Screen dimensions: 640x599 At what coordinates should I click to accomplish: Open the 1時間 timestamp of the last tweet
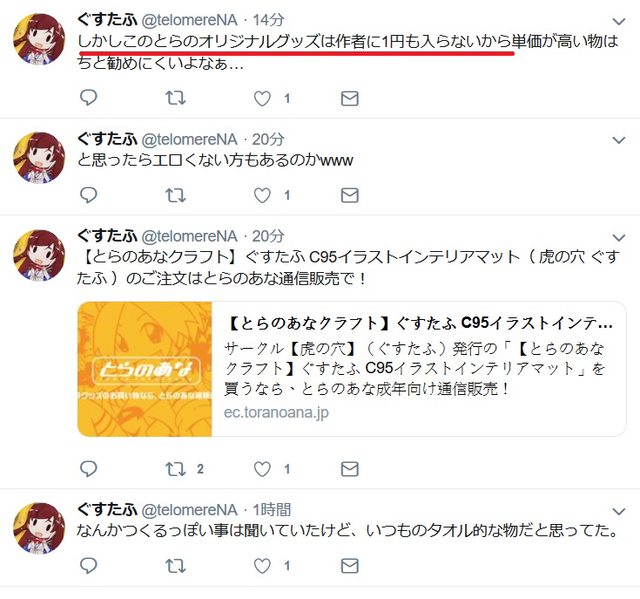[x=271, y=510]
